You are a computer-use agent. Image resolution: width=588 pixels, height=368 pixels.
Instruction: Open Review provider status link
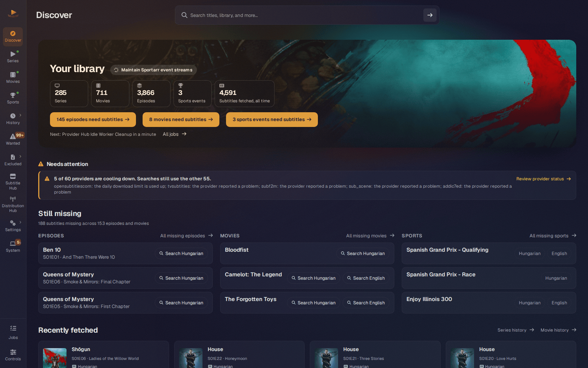coord(544,179)
